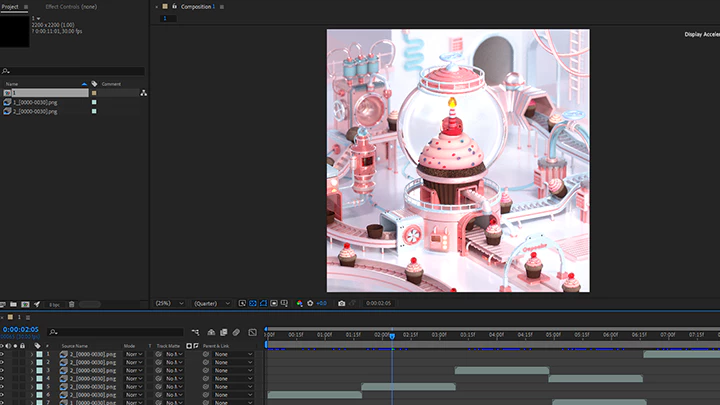
Task: Reset exposure icon in viewer
Action: tap(310, 303)
